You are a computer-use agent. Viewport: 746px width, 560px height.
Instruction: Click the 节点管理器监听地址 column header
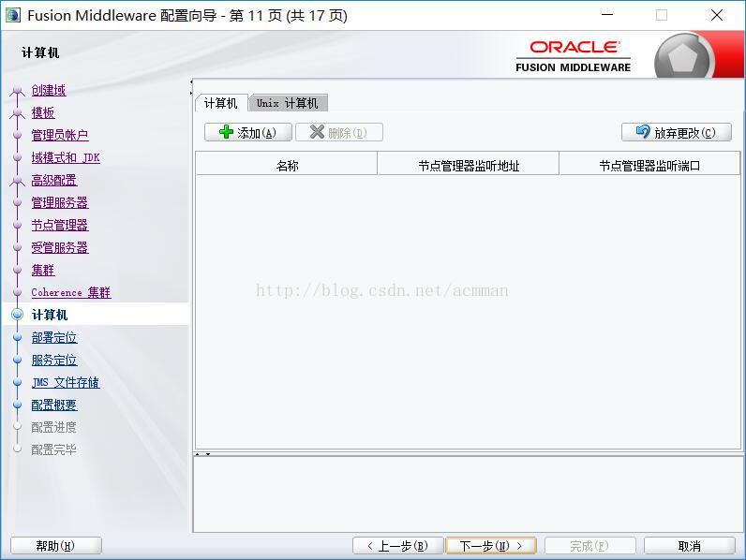point(469,166)
